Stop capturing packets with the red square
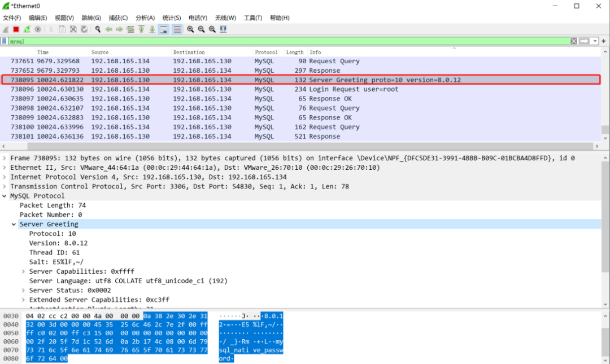The height and width of the screenshot is (364, 610). coord(16,29)
